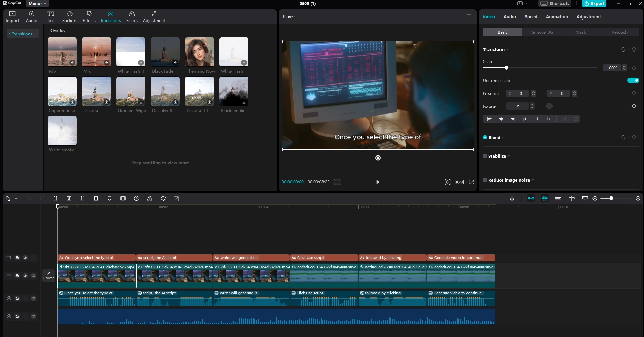
Task: Switch to the Animation tab
Action: click(556, 16)
